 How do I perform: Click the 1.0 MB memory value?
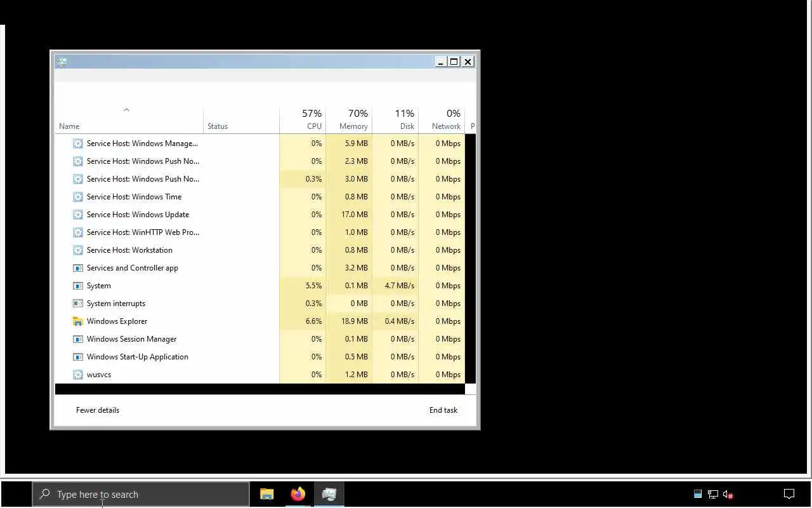click(x=357, y=232)
